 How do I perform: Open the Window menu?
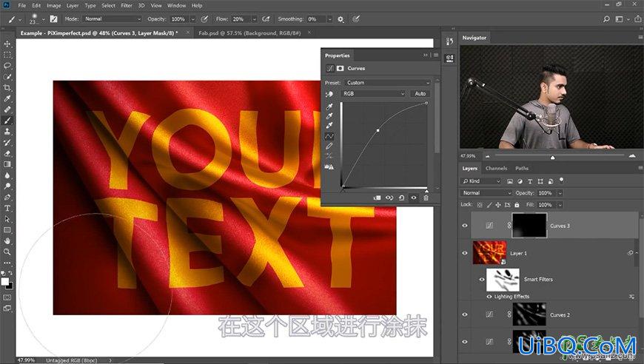(177, 6)
